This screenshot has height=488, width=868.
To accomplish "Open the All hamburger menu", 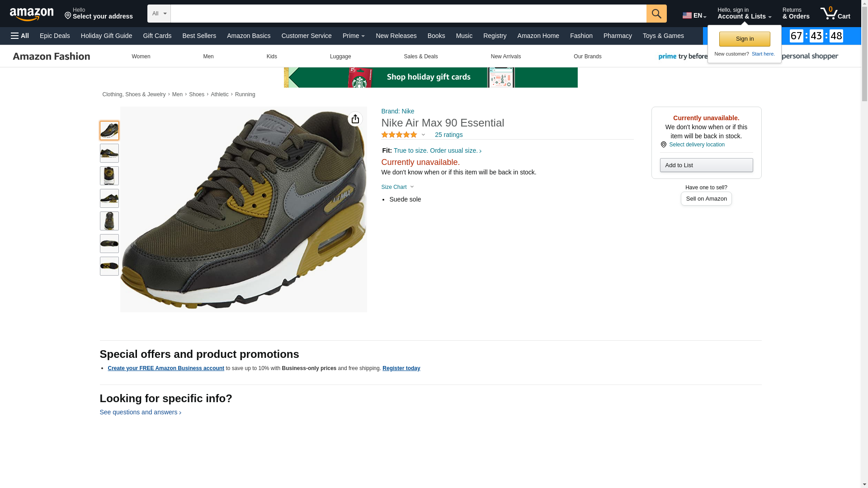I will 20,36.
